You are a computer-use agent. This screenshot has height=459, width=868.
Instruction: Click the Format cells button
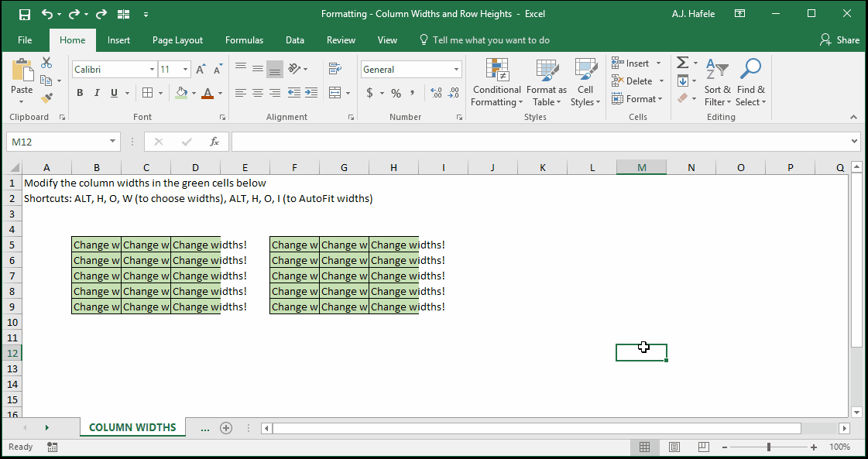(637, 98)
